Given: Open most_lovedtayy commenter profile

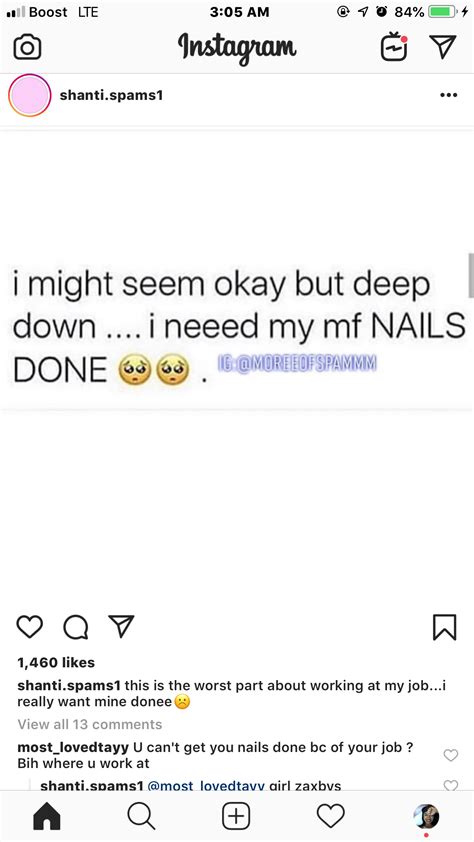Looking at the screenshot, I should 73,747.
